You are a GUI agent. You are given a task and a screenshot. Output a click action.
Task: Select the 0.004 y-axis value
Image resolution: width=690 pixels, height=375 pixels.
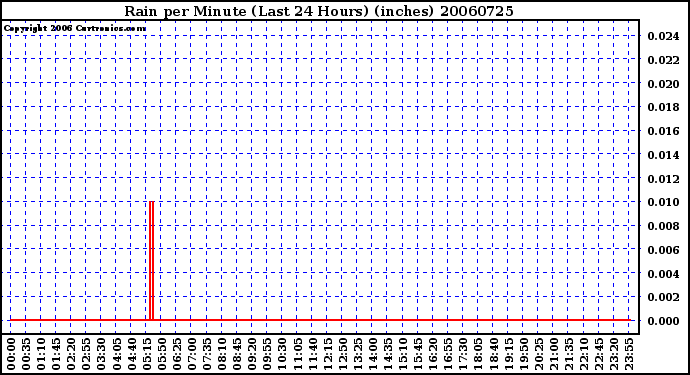663,274
